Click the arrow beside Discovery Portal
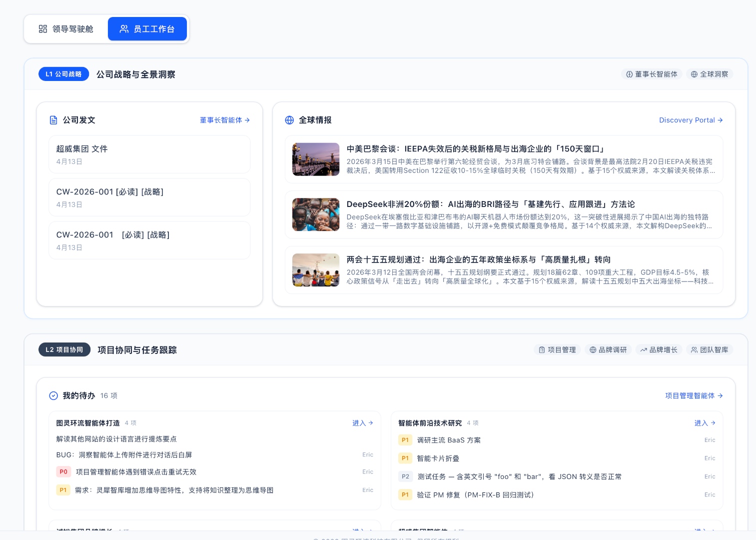 720,120
